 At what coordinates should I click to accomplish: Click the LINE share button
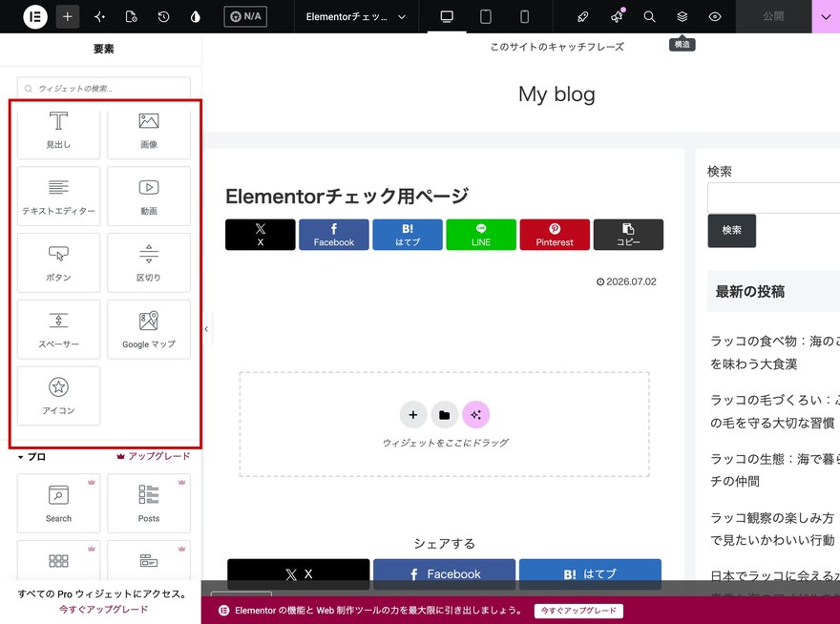(x=481, y=235)
